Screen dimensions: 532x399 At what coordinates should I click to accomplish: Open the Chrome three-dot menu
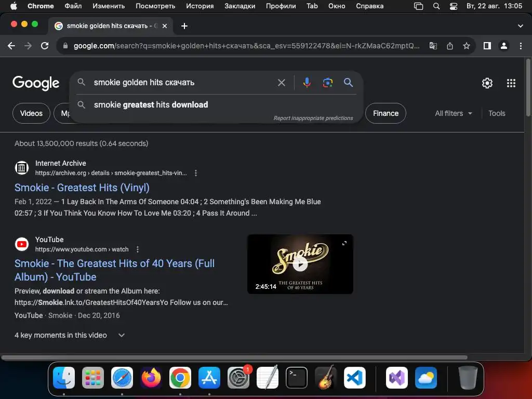521,46
